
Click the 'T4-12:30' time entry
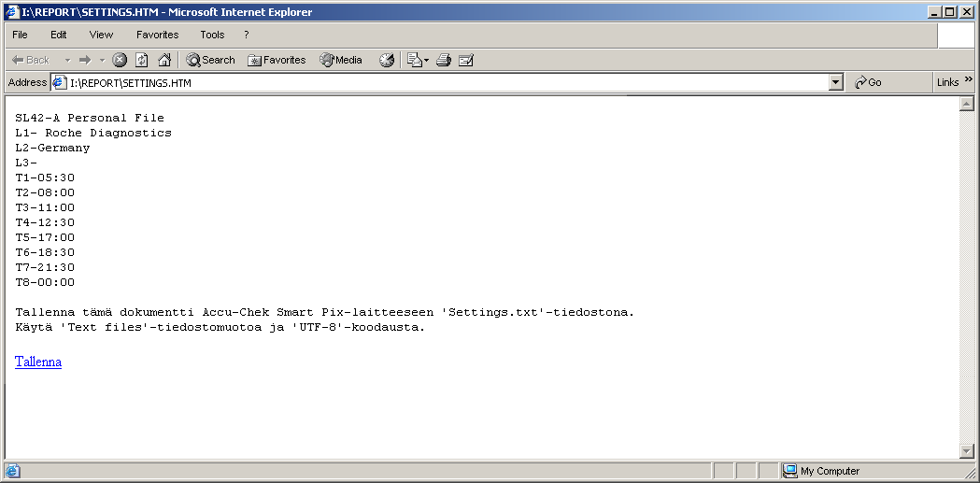click(45, 223)
